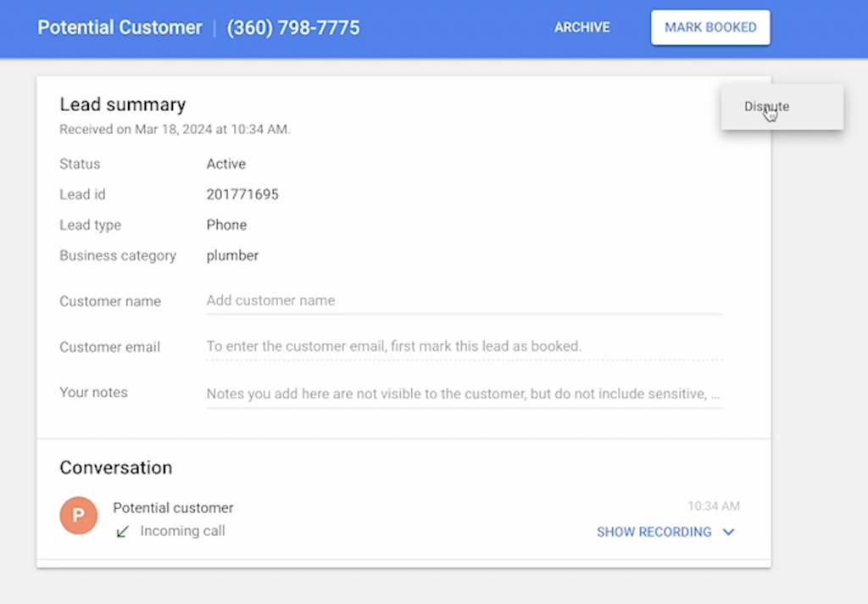Viewport: 868px width, 604px height.
Task: Click the Customer name label
Action: [x=110, y=301]
